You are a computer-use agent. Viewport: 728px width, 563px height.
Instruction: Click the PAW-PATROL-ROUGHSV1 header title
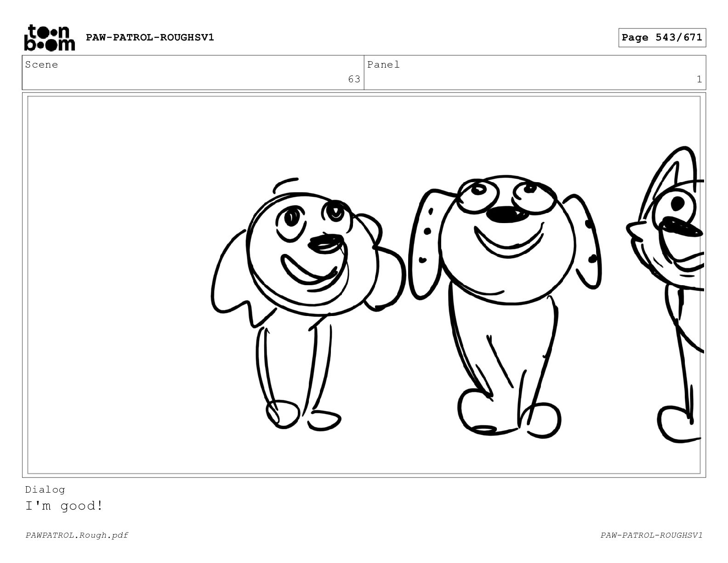[150, 37]
